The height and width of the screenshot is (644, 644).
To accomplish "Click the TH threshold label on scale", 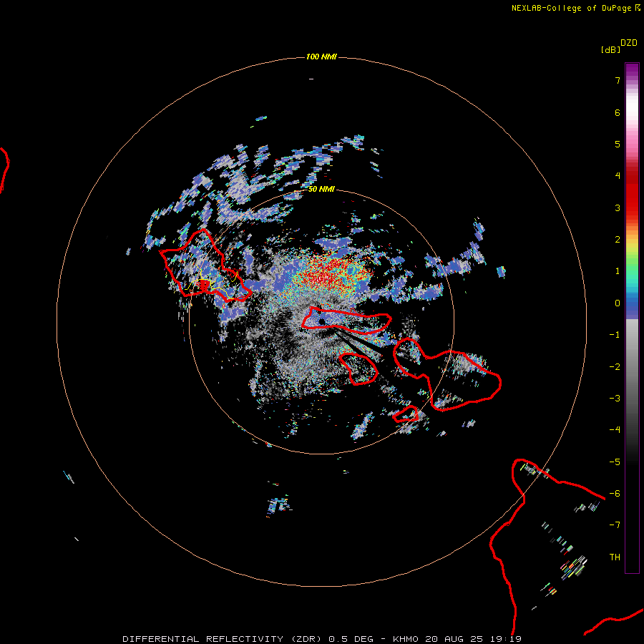I will [615, 557].
